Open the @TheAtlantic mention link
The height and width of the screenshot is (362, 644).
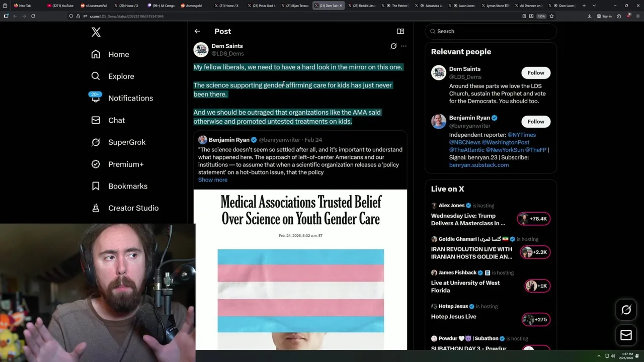point(466,150)
